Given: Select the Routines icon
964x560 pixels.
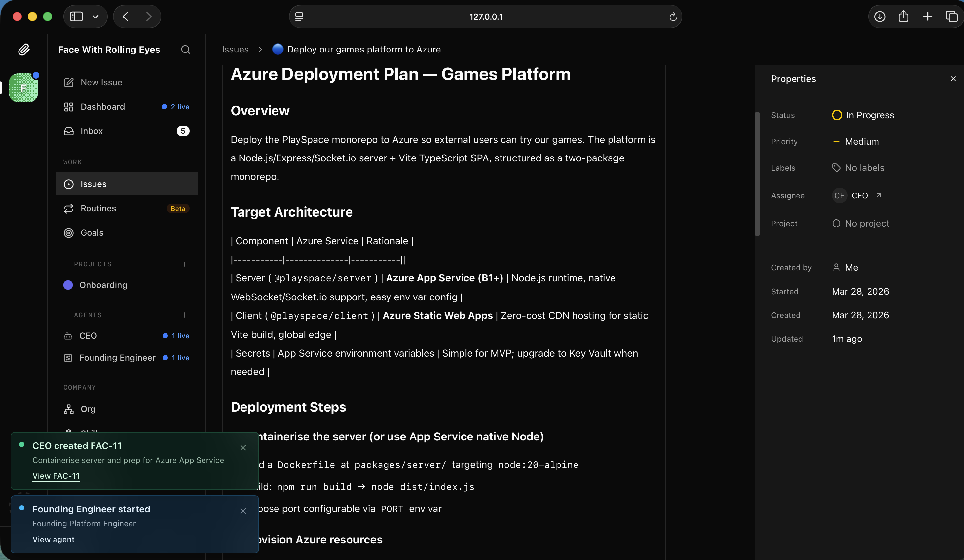Looking at the screenshot, I should point(68,208).
